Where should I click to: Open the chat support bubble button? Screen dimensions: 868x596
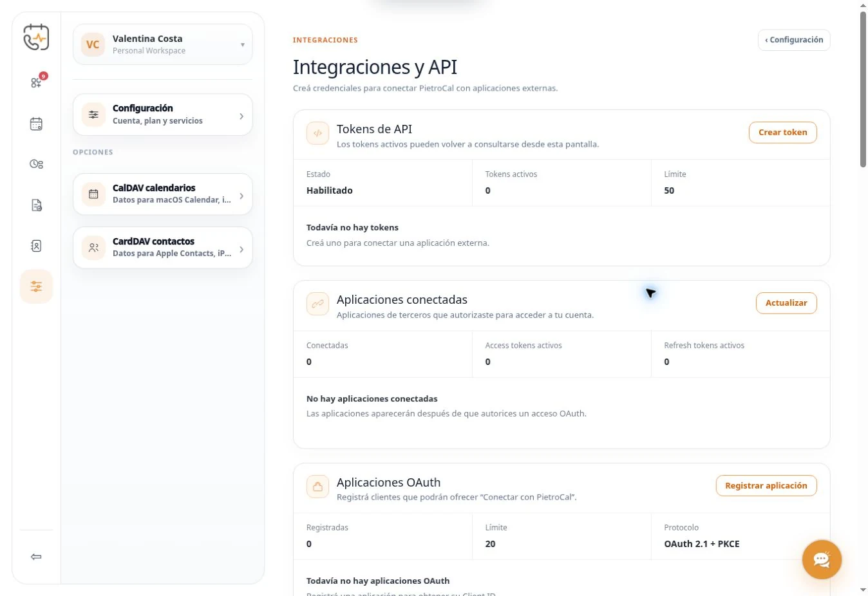point(822,559)
